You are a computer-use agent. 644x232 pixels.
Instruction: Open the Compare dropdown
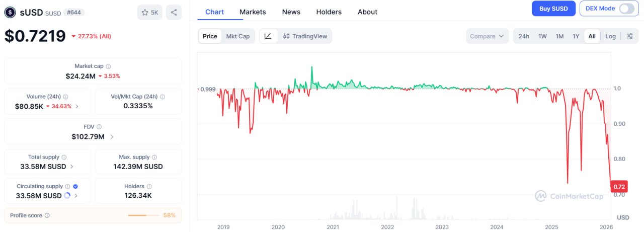[x=487, y=36]
